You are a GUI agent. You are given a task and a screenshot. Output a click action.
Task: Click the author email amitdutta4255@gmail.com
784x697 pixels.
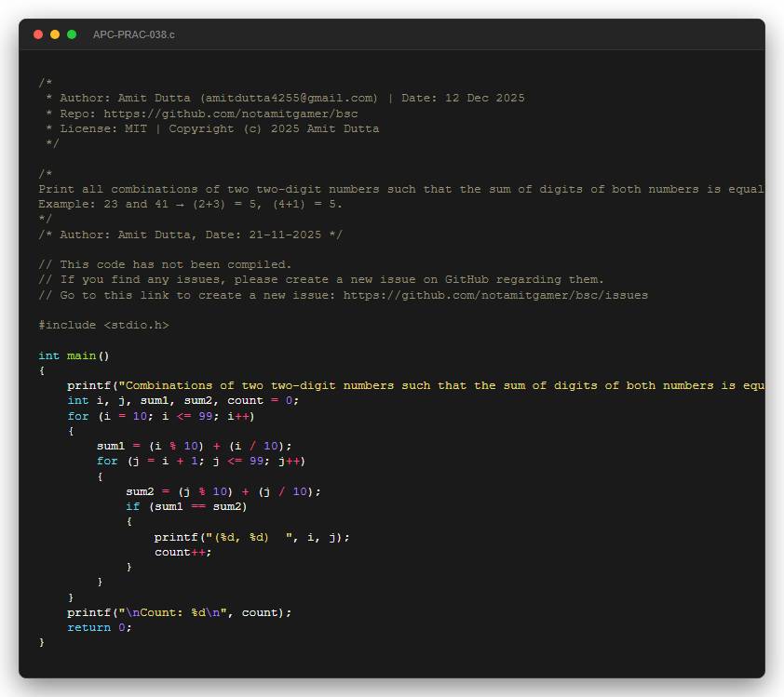pos(290,98)
